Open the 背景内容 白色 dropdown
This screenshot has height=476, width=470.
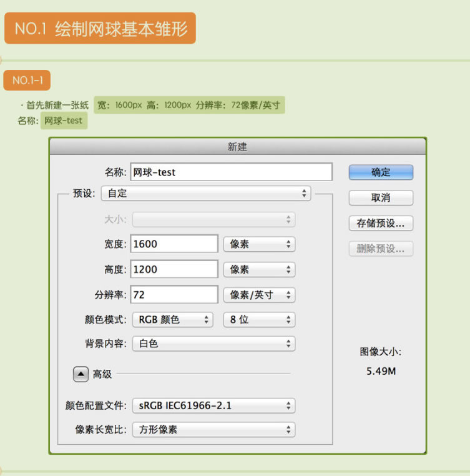point(213,344)
